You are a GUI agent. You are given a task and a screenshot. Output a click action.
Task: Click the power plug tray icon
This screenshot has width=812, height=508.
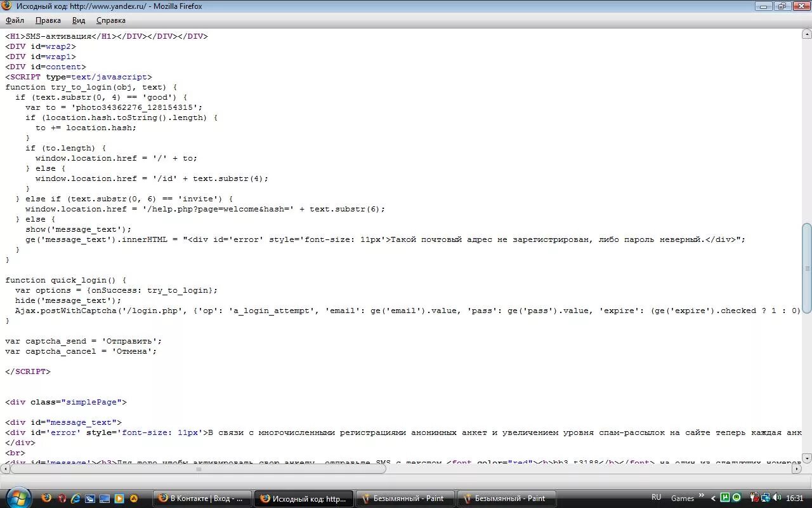coord(754,498)
